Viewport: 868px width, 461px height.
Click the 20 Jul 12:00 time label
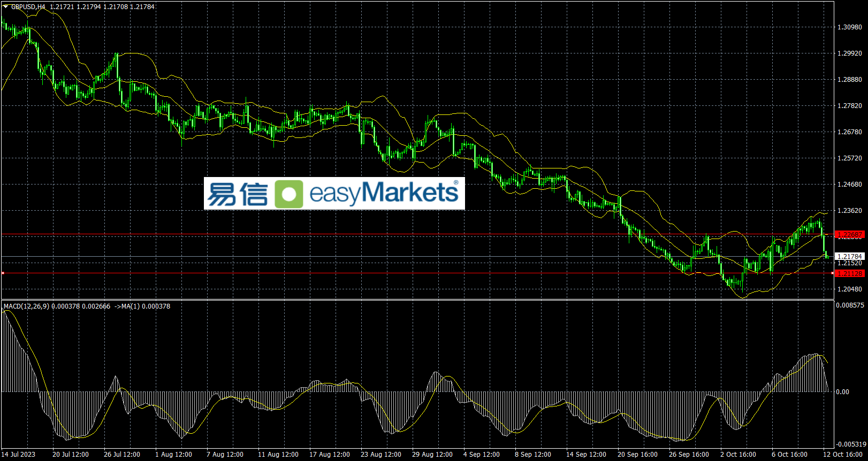coord(71,455)
